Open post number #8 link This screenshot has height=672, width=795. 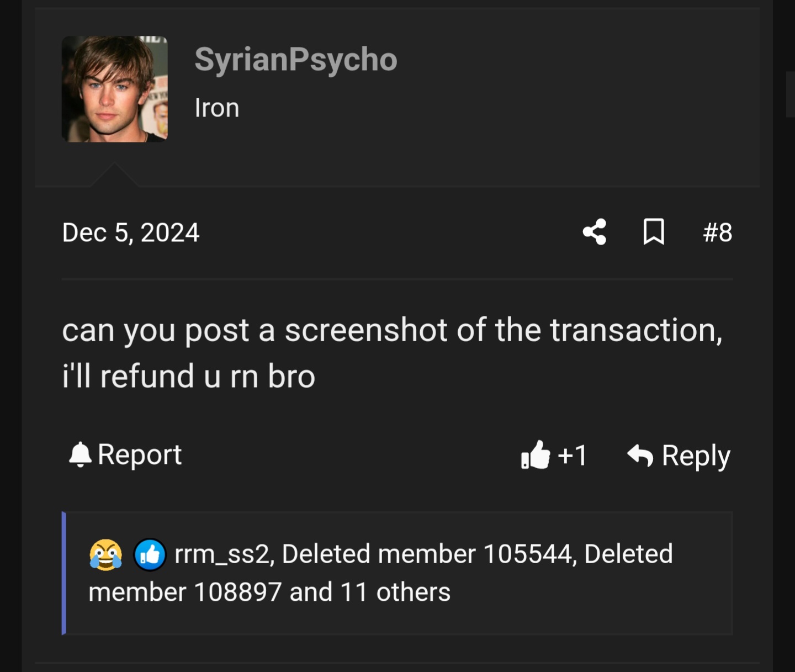(717, 232)
